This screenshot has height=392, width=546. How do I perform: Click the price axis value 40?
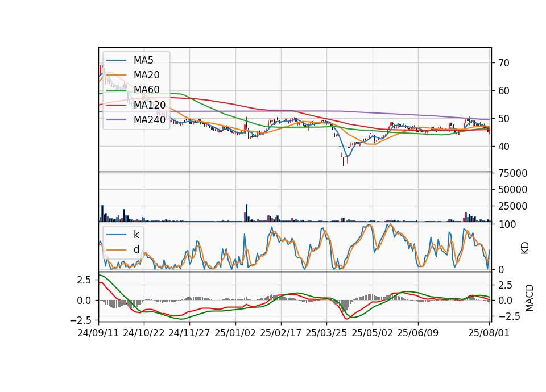504,147
